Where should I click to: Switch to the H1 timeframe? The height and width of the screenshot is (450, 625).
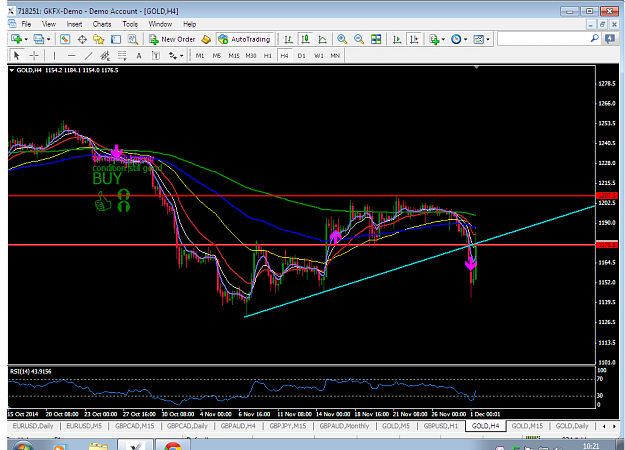[x=267, y=56]
